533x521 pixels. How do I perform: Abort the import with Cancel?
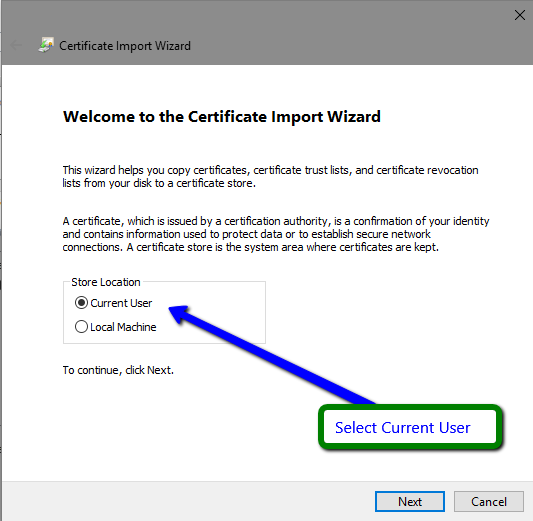pos(488,501)
